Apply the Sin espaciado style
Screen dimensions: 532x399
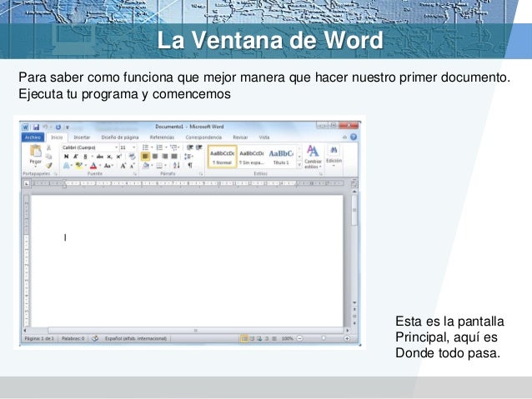tap(252, 157)
